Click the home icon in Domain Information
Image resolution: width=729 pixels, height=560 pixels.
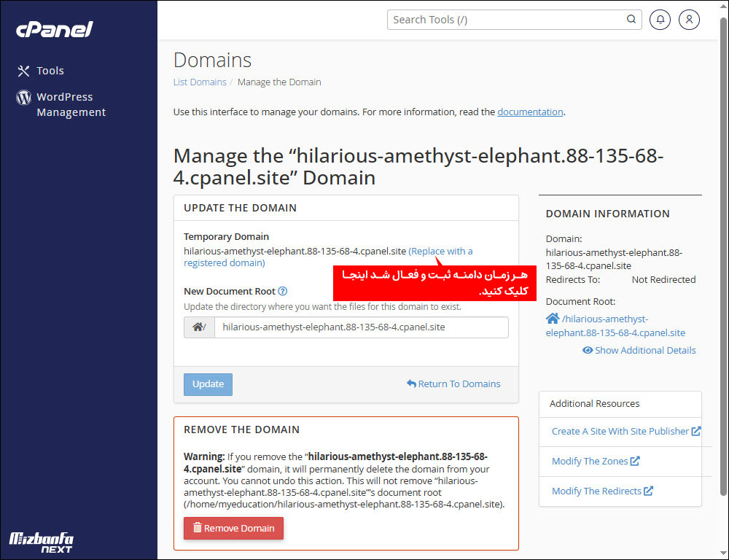pyautogui.click(x=553, y=319)
